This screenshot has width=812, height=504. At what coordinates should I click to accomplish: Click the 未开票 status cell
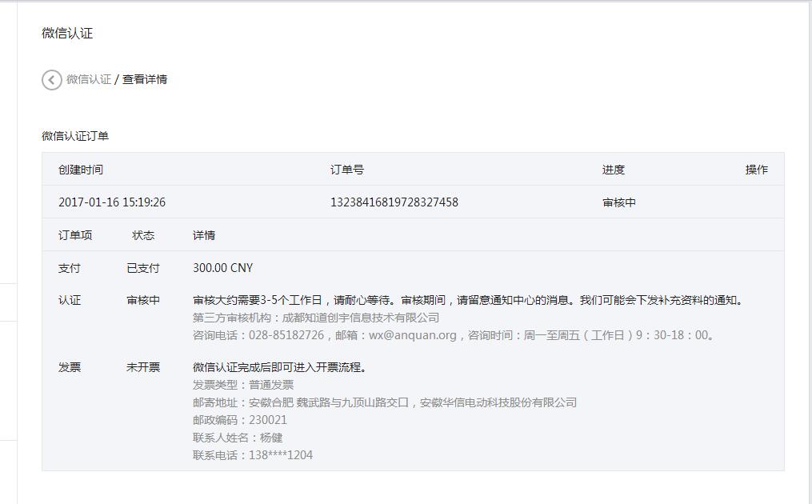(x=143, y=367)
